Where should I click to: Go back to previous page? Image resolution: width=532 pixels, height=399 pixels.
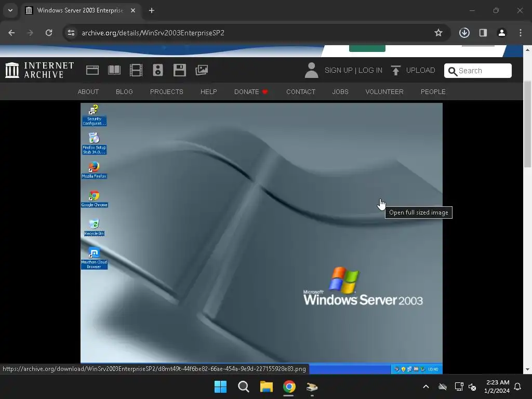click(x=11, y=33)
